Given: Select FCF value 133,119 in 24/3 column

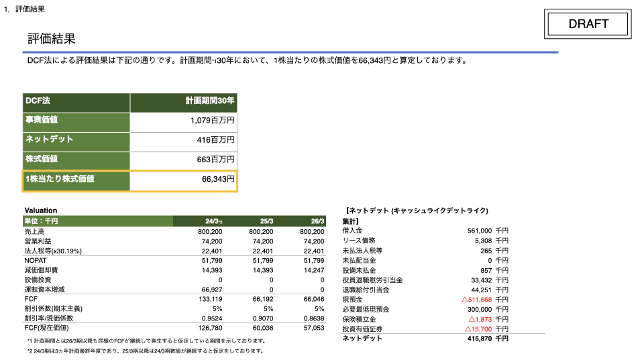Looking at the screenshot, I should click(210, 299).
